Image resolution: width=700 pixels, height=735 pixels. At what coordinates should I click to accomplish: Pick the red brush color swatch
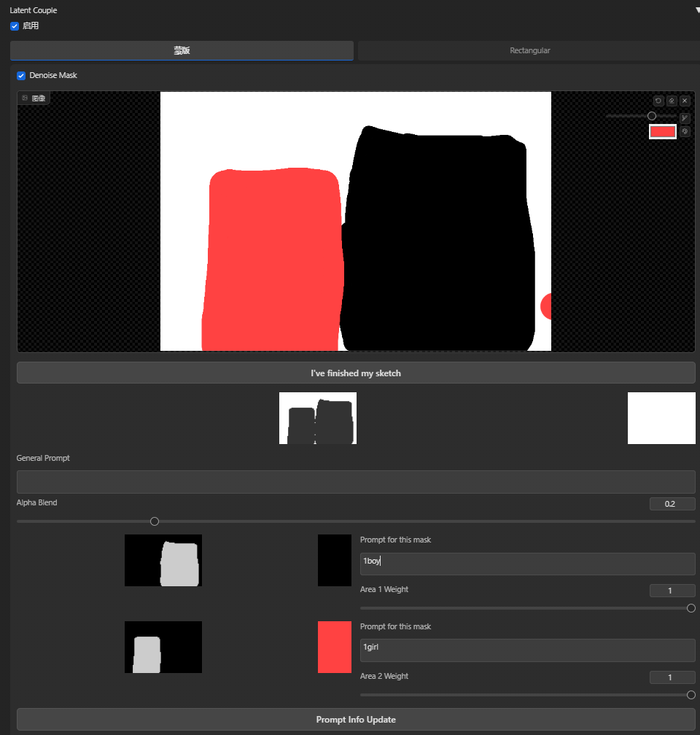(662, 132)
